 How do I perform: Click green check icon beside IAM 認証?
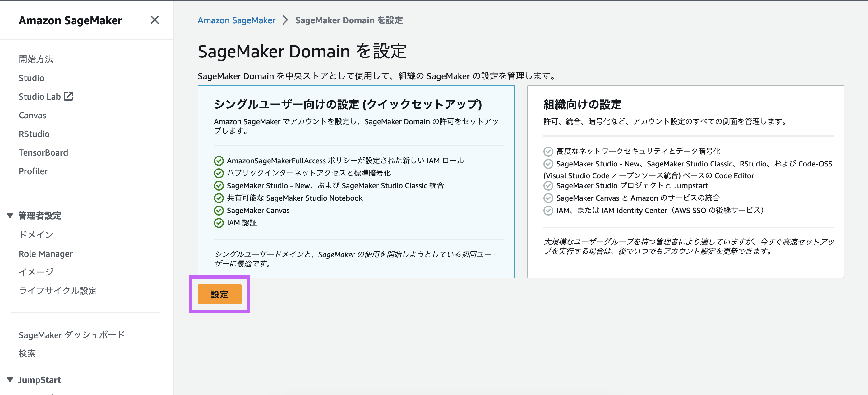[x=219, y=223]
